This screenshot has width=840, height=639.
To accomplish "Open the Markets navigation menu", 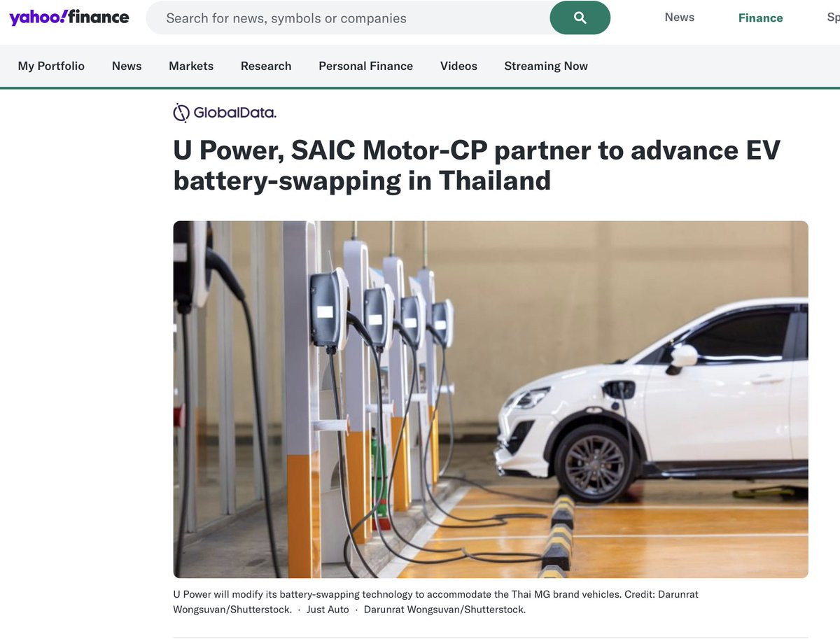I will tap(191, 66).
